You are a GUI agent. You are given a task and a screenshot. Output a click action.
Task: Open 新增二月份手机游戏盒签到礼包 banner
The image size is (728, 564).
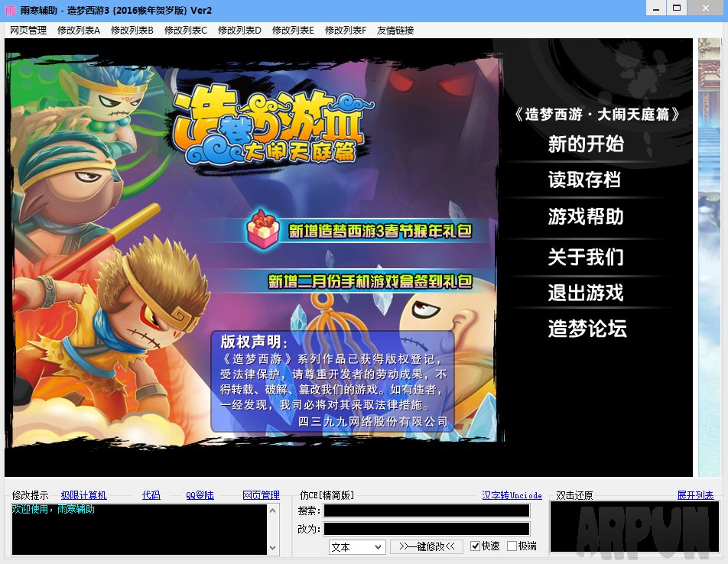tap(370, 281)
